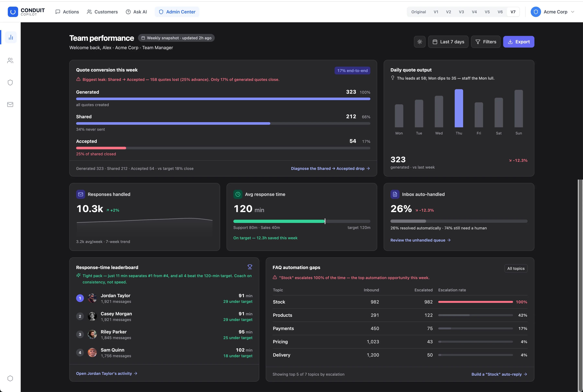Open the Actions menu

click(x=67, y=12)
